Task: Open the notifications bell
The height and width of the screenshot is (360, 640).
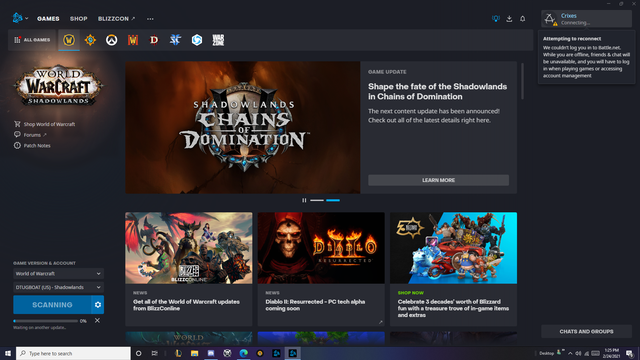Action: point(522,19)
